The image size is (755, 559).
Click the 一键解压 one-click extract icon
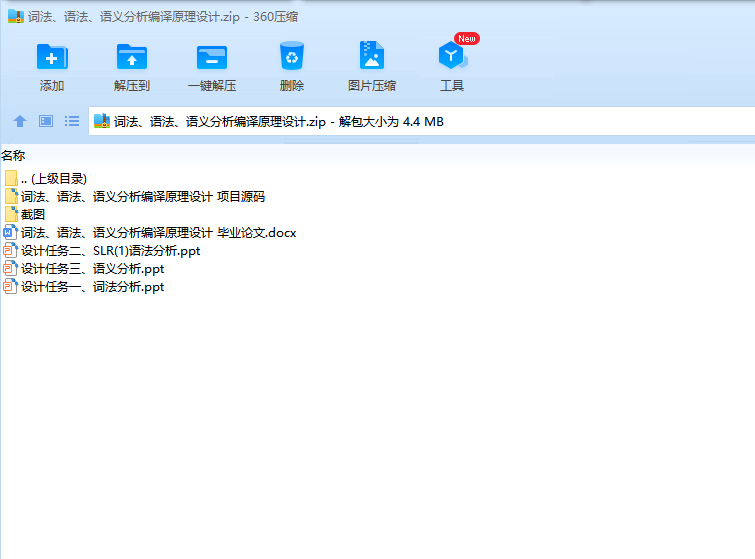coord(212,58)
